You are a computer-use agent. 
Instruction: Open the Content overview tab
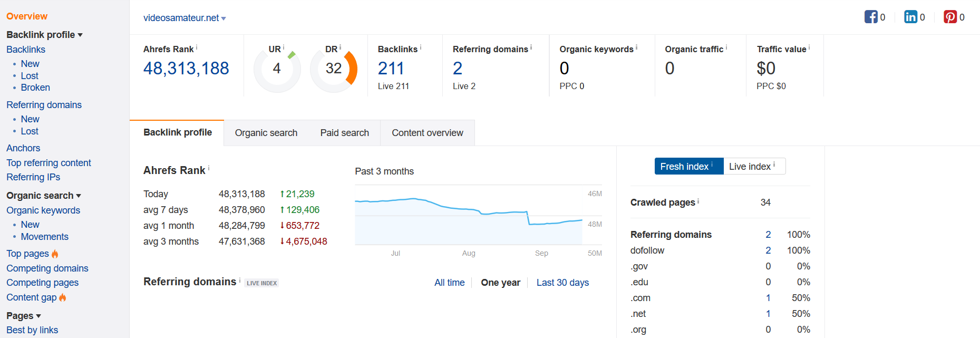428,133
